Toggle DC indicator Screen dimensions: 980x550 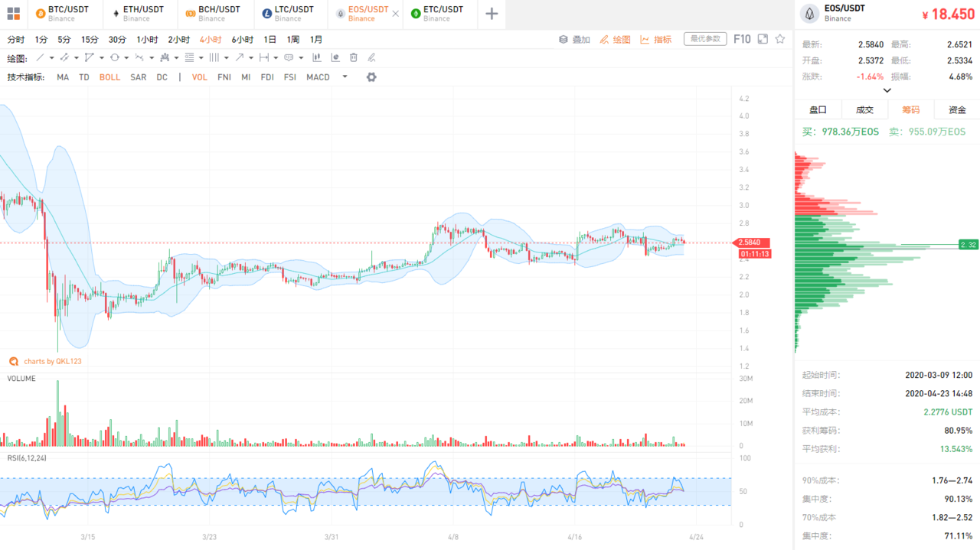pyautogui.click(x=162, y=77)
